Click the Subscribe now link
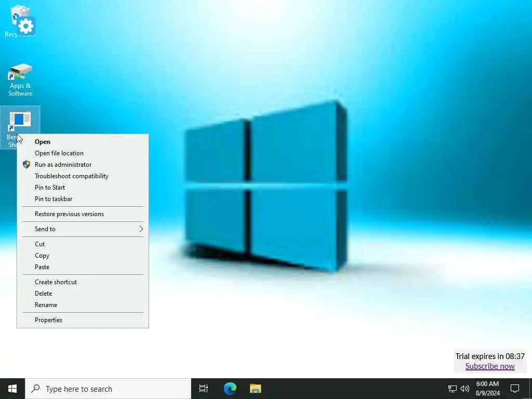 click(489, 366)
